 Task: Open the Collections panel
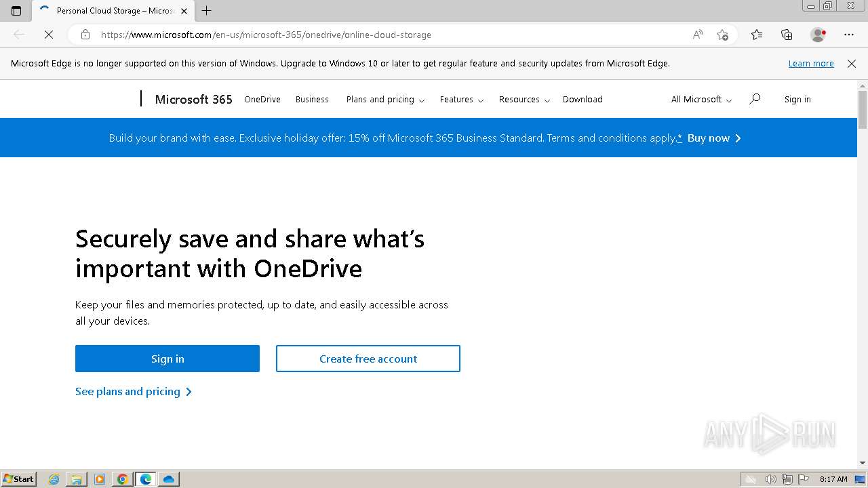pyautogui.click(x=787, y=35)
